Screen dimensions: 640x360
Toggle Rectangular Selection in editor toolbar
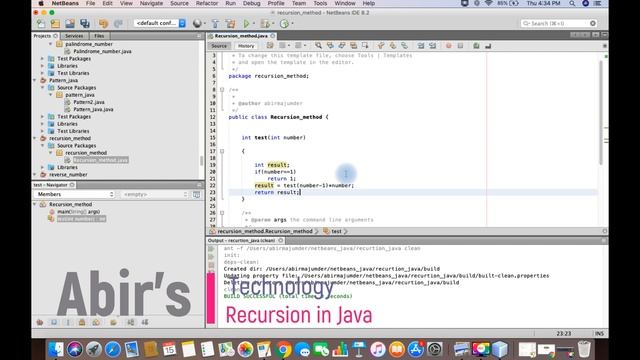pyautogui.click(x=365, y=46)
